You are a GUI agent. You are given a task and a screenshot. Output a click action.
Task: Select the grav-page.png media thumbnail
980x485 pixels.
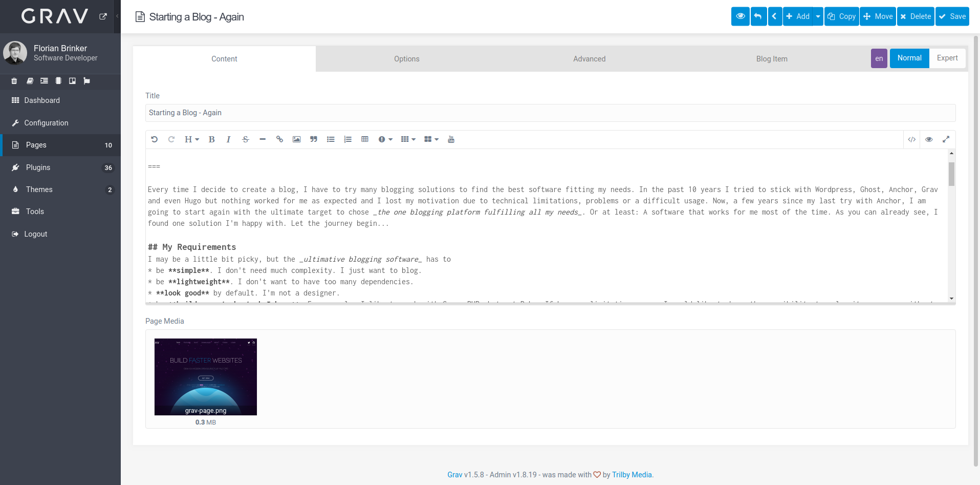coord(206,377)
